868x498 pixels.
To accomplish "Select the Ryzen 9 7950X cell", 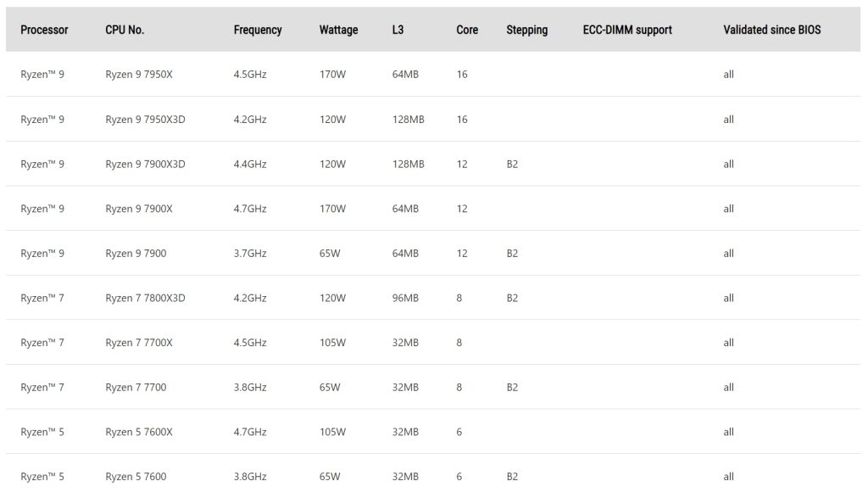I will pos(139,74).
